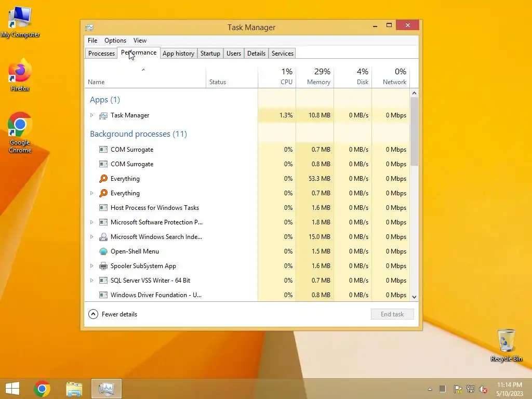Click the Task Manager taskbar button

click(106, 389)
